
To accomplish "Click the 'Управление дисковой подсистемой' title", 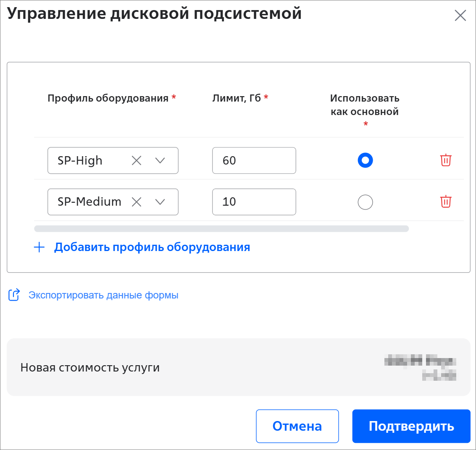I will pyautogui.click(x=154, y=14).
